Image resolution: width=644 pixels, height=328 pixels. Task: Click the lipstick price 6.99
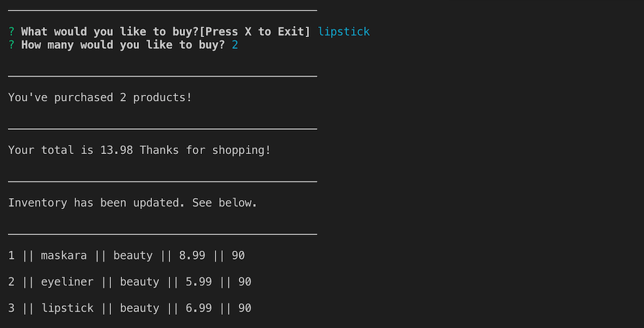[199, 308]
